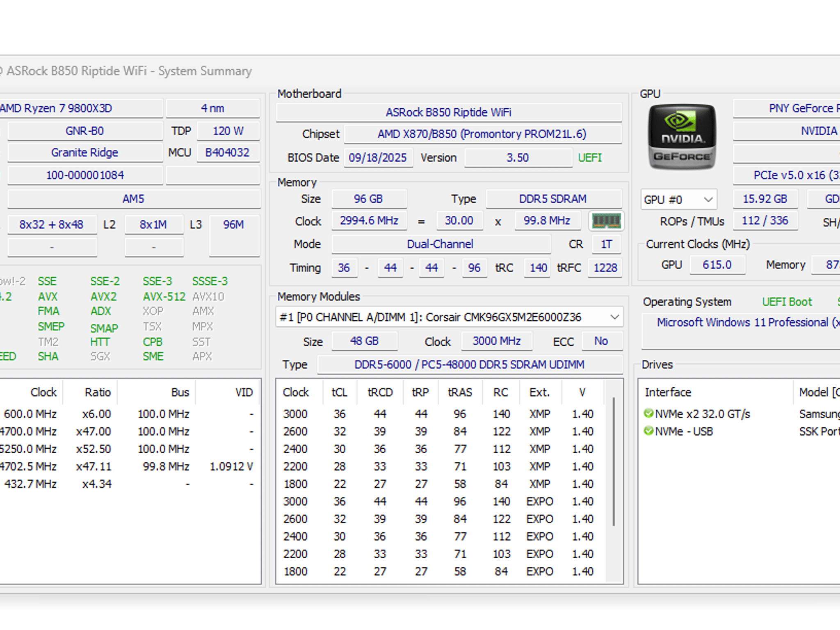Image resolution: width=840 pixels, height=630 pixels.
Task: Click the L1 cache 8x32 + 8x48 field
Action: point(52,225)
